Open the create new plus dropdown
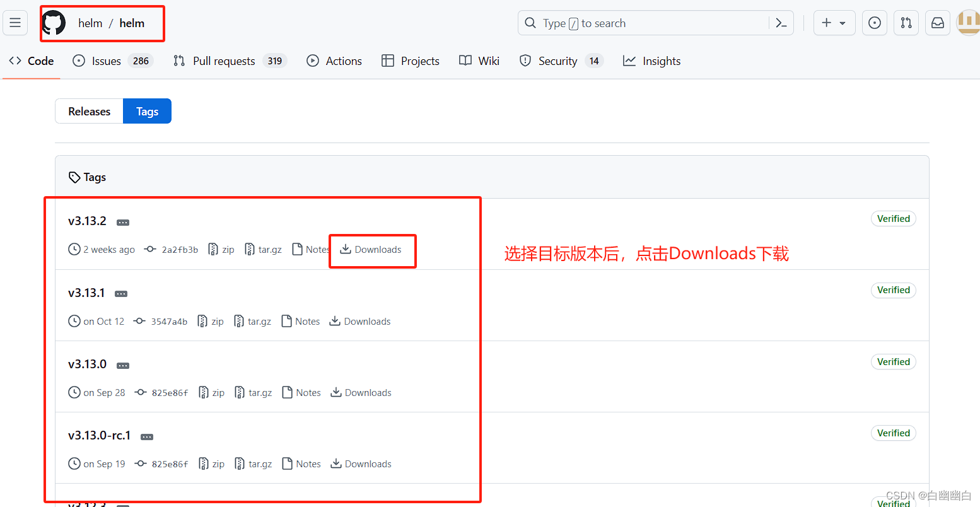Image resolution: width=980 pixels, height=507 pixels. [834, 23]
